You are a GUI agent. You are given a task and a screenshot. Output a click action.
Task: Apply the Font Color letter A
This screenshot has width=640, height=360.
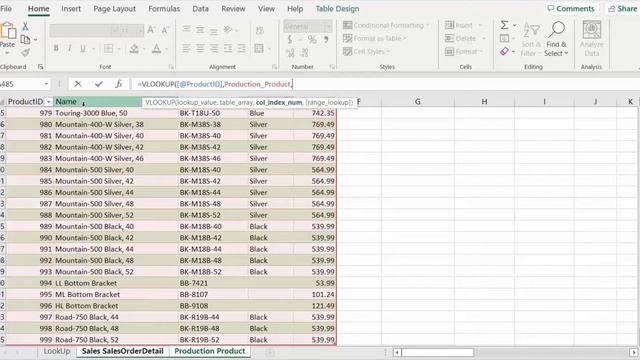pyautogui.click(x=156, y=49)
